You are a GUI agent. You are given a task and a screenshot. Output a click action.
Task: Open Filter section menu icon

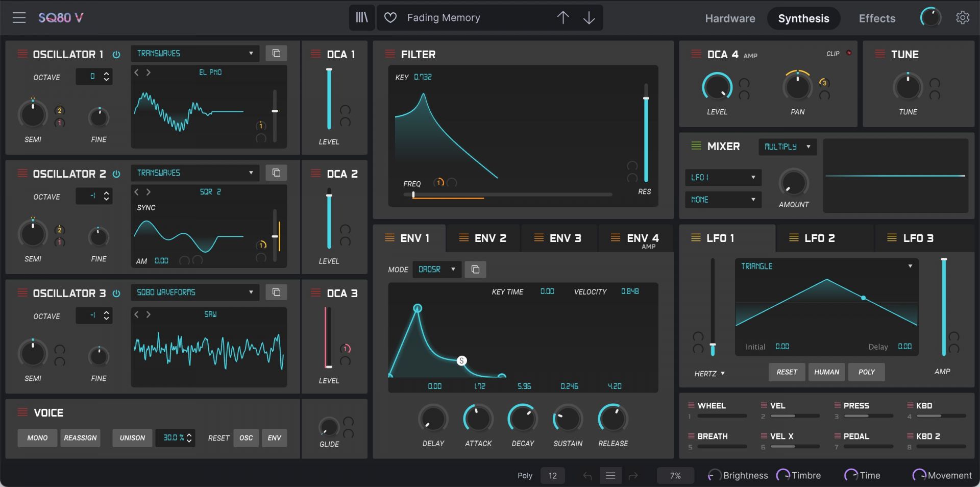[390, 54]
